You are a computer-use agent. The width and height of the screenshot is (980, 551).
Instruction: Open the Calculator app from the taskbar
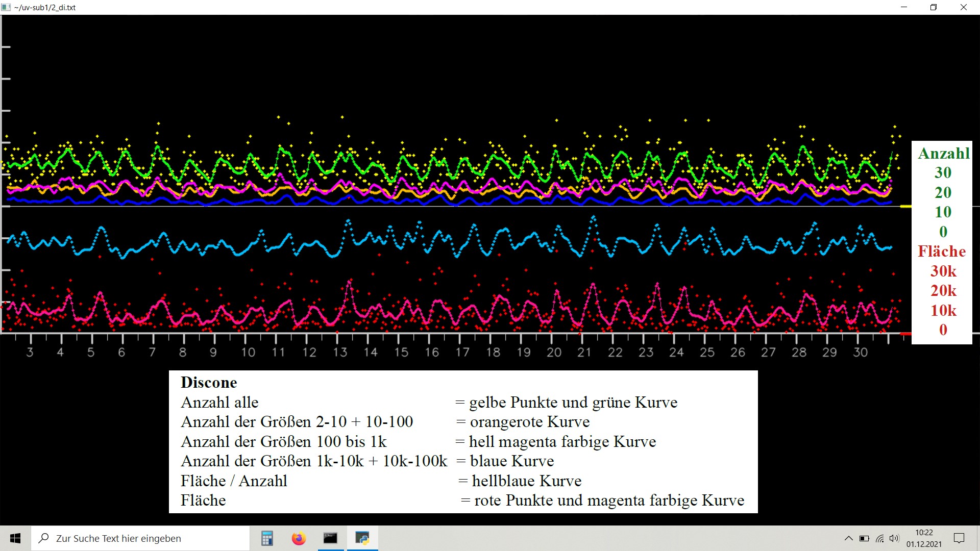click(267, 538)
